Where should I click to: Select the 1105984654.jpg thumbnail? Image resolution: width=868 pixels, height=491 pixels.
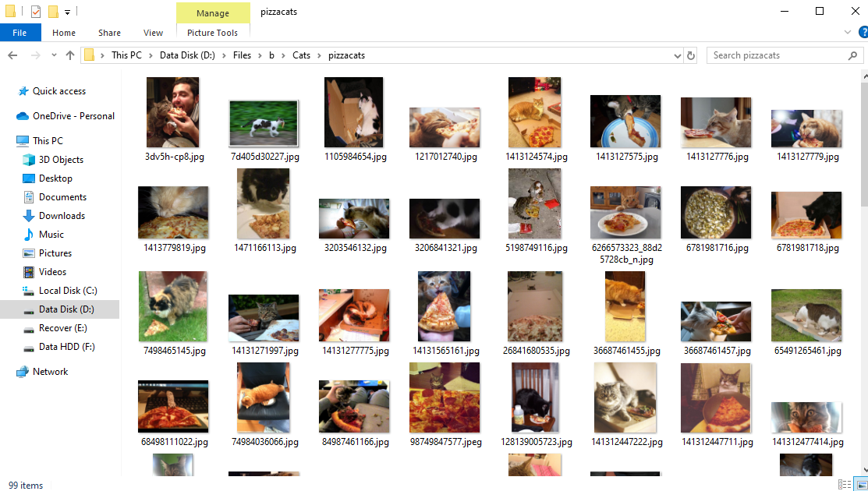pos(354,112)
